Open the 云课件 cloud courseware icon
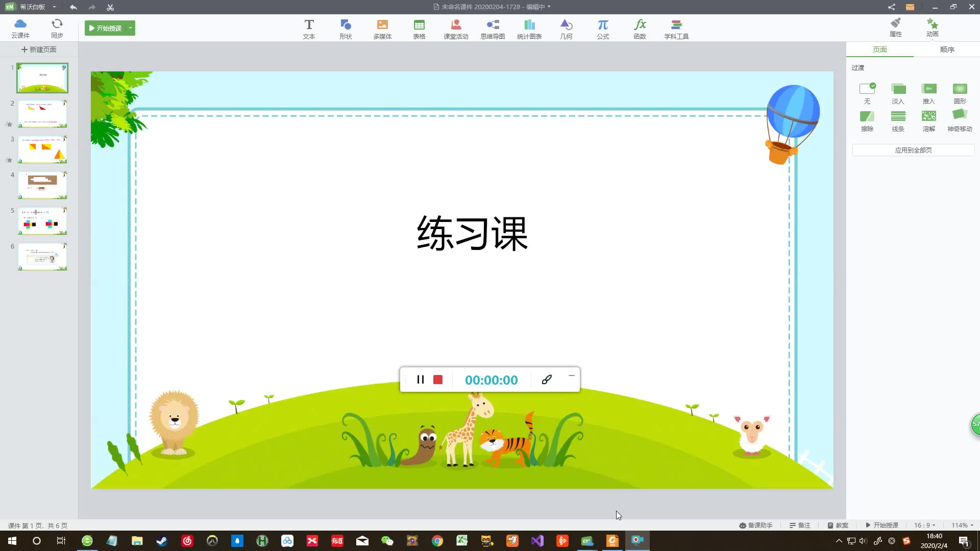 pyautogui.click(x=20, y=28)
